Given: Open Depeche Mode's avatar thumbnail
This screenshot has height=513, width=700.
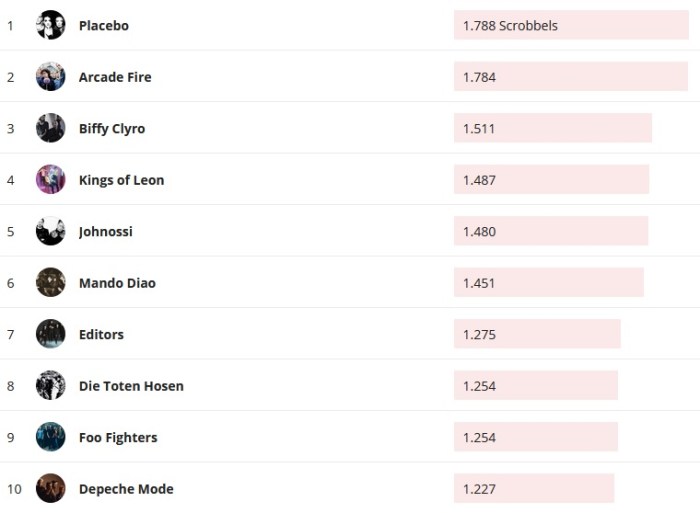Looking at the screenshot, I should [x=50, y=489].
